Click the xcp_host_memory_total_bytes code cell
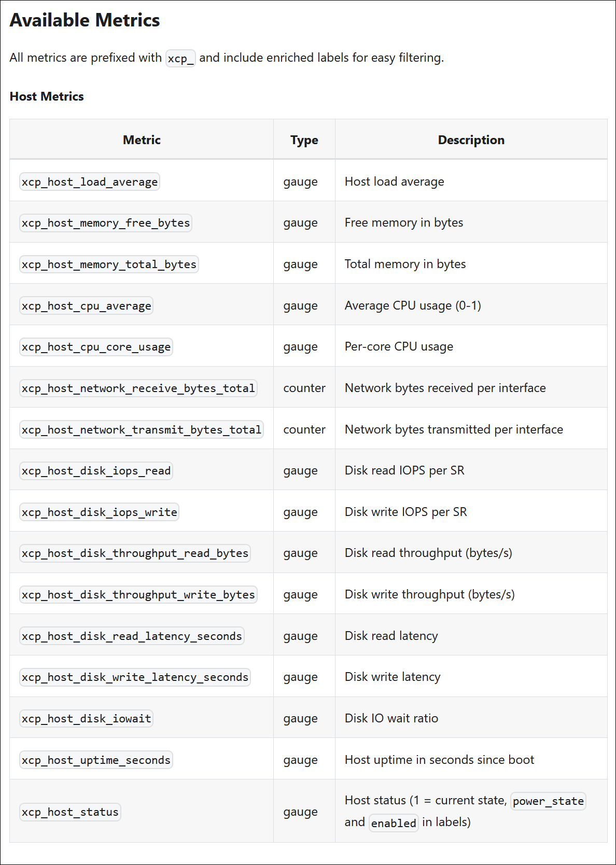 (x=109, y=264)
